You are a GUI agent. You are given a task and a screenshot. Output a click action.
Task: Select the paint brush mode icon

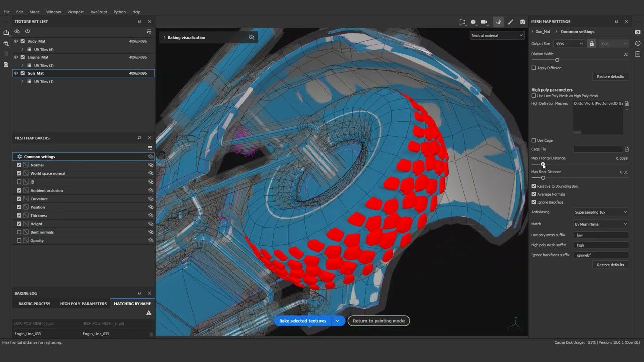(x=511, y=22)
